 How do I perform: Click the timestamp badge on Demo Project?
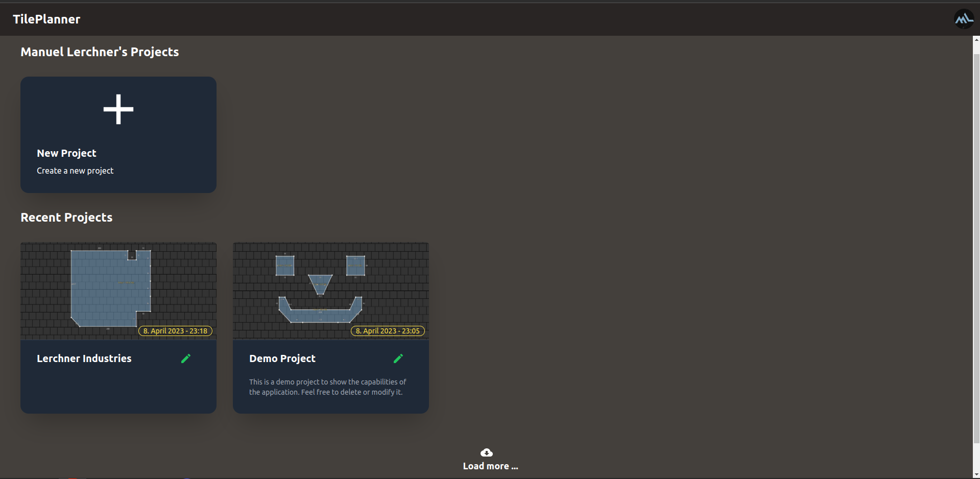(388, 330)
